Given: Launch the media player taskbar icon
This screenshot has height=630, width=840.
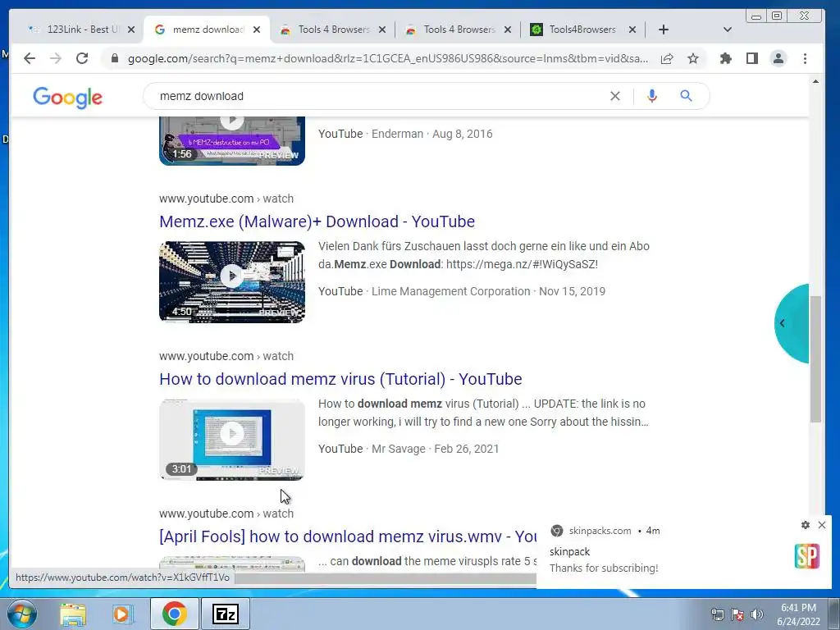Looking at the screenshot, I should click(x=123, y=614).
